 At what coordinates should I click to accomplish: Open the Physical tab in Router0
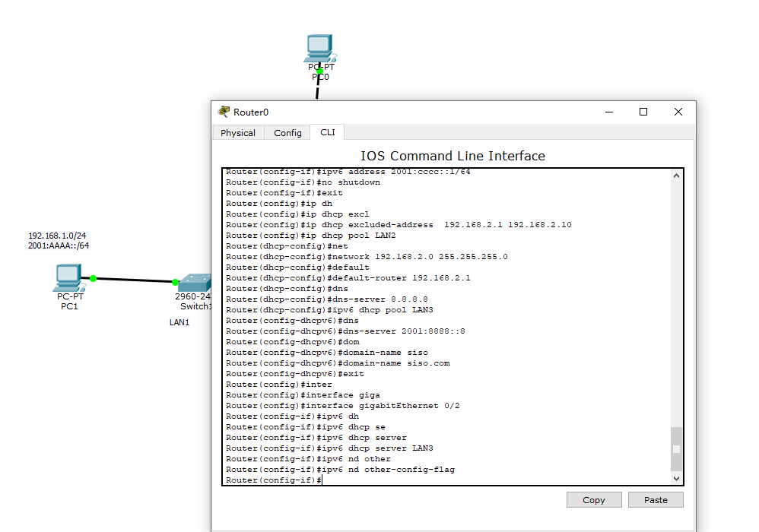click(238, 132)
